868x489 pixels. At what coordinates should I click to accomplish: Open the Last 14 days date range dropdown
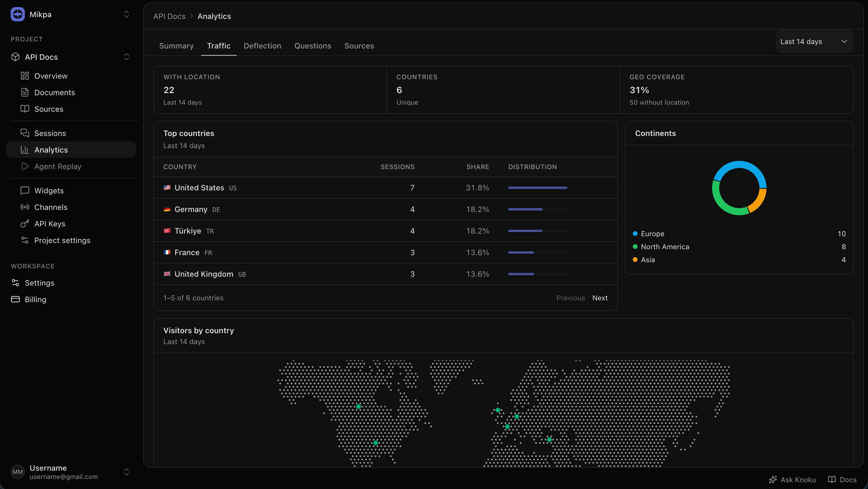[x=814, y=41]
